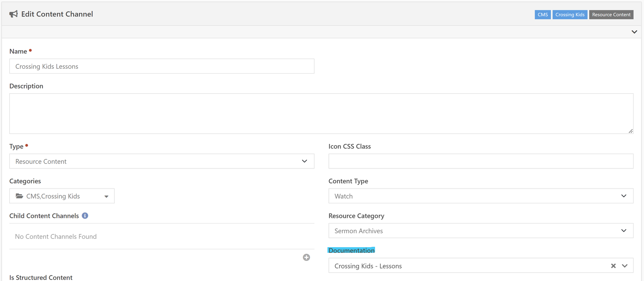Clear the Documentation selection with the X
Image resolution: width=644 pixels, height=281 pixels.
point(613,266)
